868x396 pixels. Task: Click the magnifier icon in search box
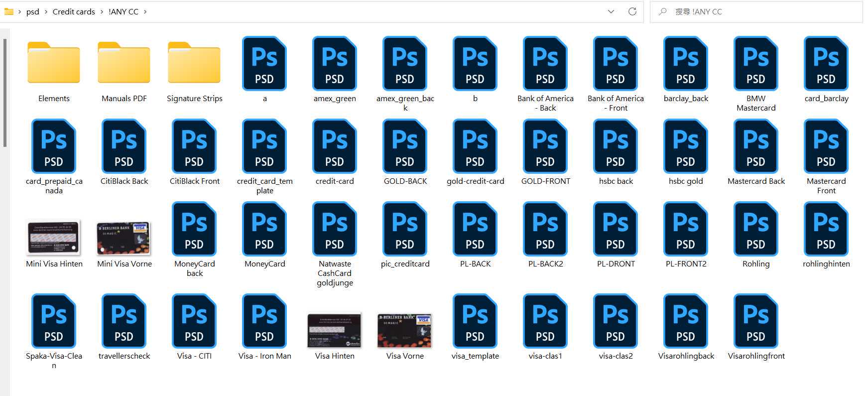pyautogui.click(x=662, y=11)
